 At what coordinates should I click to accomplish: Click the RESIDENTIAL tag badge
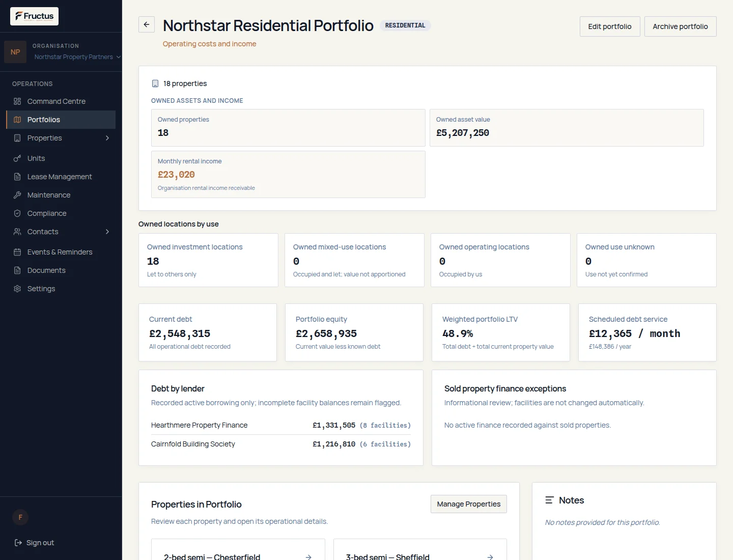click(405, 25)
